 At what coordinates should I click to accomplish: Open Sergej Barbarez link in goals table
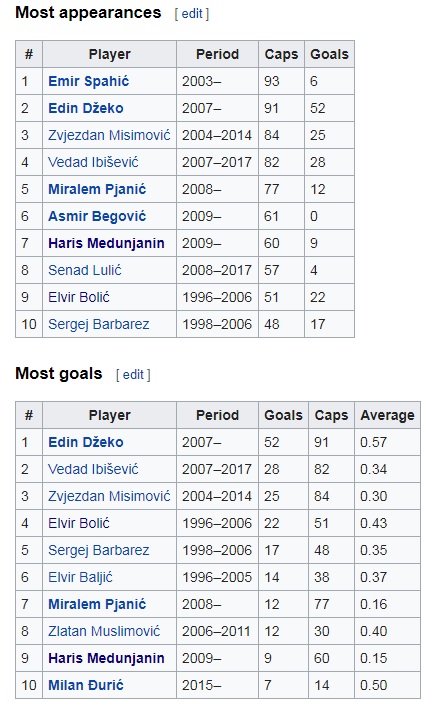(99, 551)
